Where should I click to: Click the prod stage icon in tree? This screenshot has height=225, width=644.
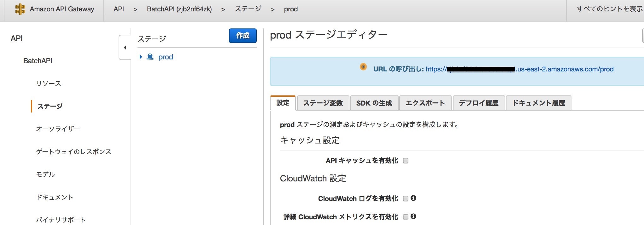pyautogui.click(x=150, y=57)
